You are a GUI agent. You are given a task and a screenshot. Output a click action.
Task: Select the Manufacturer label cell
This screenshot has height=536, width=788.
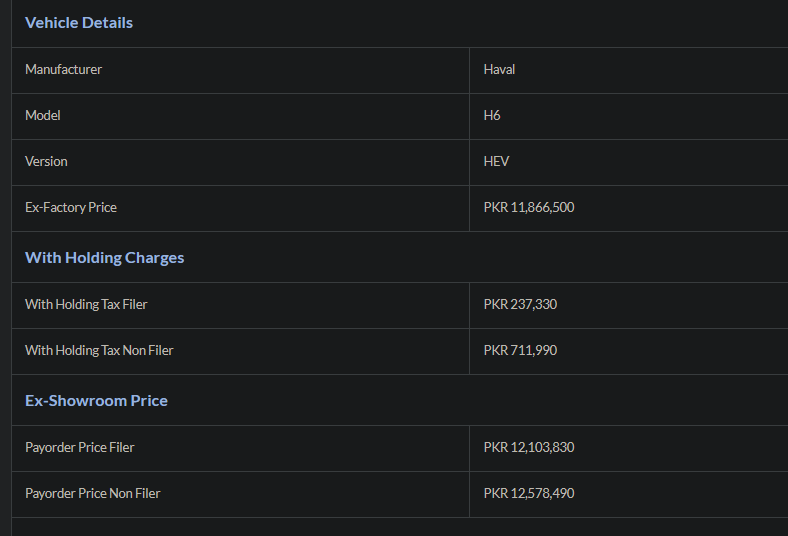[240, 70]
